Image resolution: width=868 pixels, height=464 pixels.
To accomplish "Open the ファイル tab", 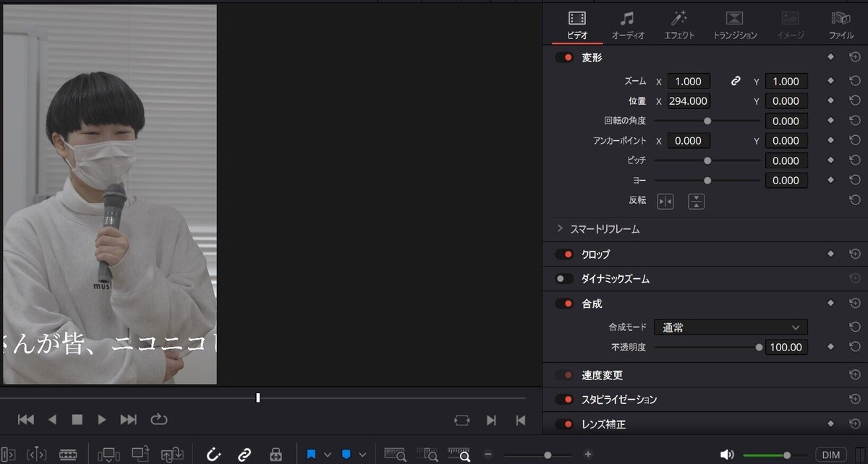I will pos(841,25).
